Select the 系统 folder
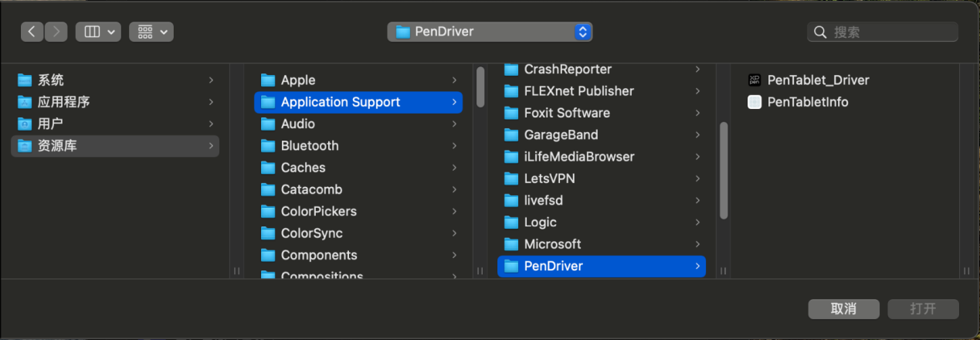Screen dimensions: 980x340 click(50, 80)
